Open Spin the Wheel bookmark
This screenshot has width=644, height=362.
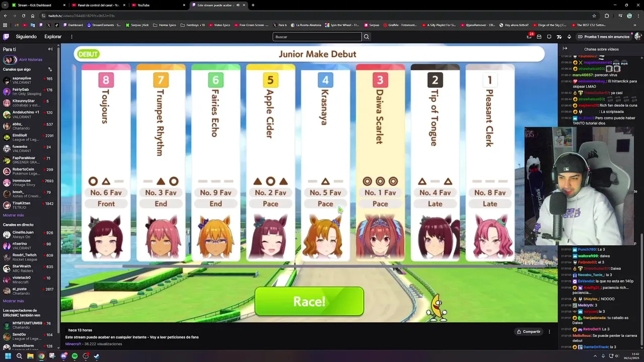pyautogui.click(x=342, y=25)
